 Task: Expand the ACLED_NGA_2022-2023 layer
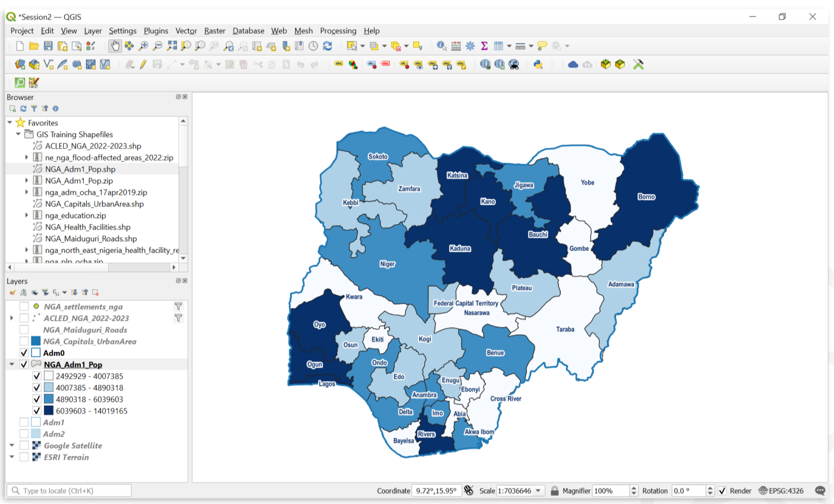(12, 318)
